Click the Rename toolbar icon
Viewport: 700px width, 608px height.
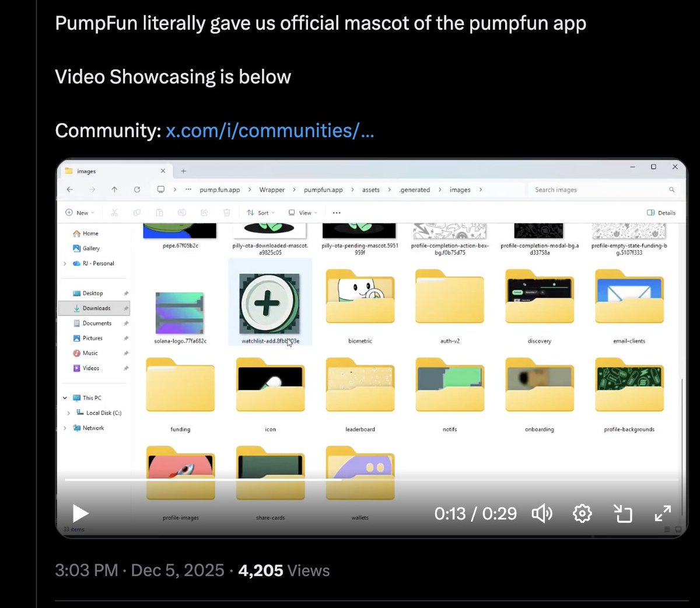[182, 213]
